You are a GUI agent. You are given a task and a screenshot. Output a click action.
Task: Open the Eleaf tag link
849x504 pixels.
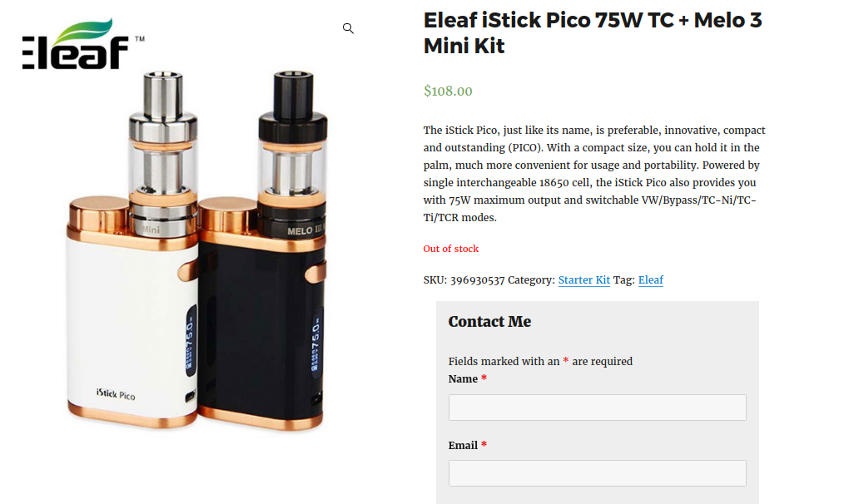[650, 279]
